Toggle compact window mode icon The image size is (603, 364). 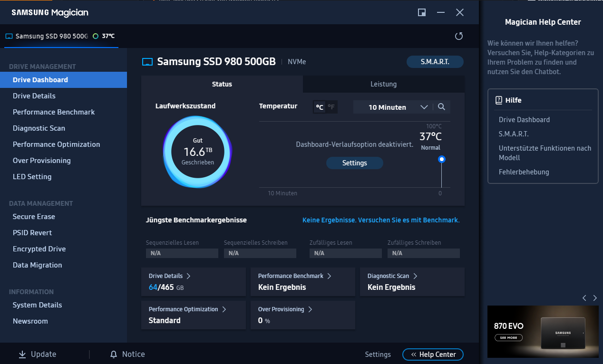tap(421, 12)
